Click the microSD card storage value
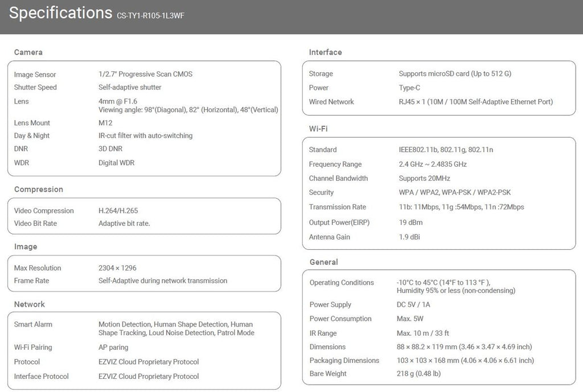Image resolution: width=583 pixels, height=392 pixels. (x=455, y=73)
